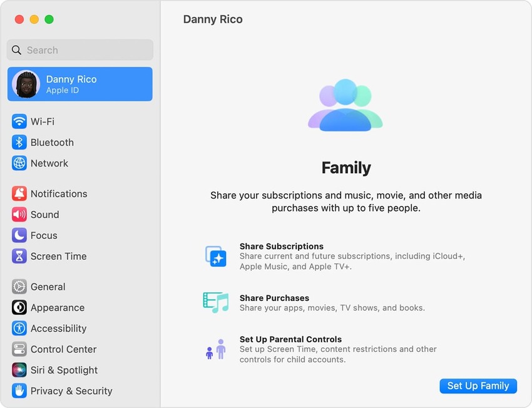Open Control Center settings
Screen dimensions: 532x408
tap(63, 349)
